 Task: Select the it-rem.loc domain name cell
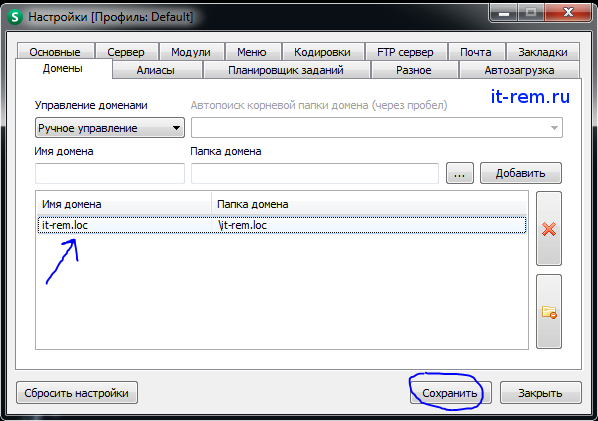(124, 225)
